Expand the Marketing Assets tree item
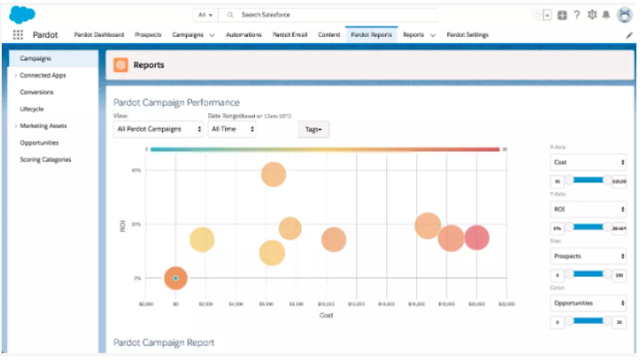The width and height of the screenshot is (644, 361). pos(16,126)
